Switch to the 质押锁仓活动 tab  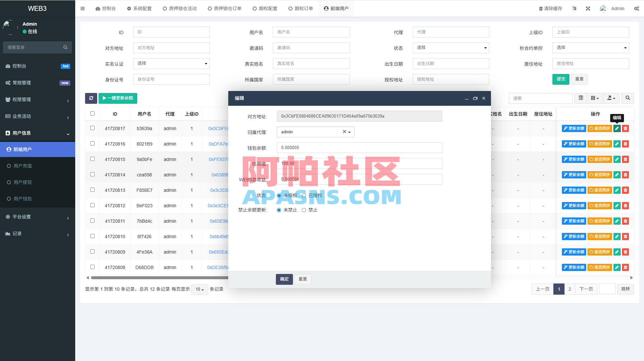180,9
